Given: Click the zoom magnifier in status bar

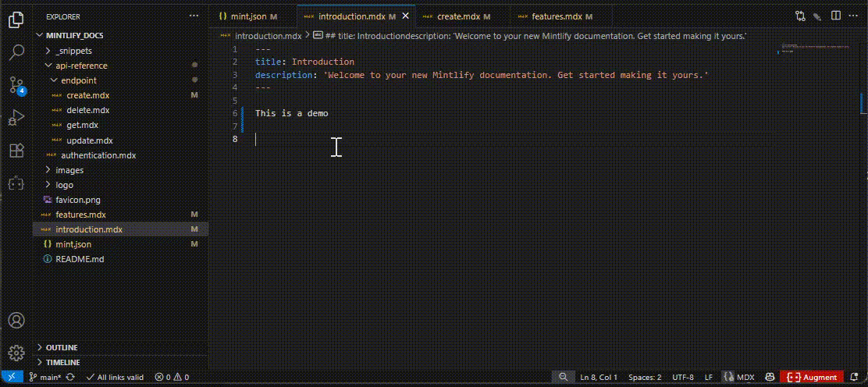Looking at the screenshot, I should [563, 377].
